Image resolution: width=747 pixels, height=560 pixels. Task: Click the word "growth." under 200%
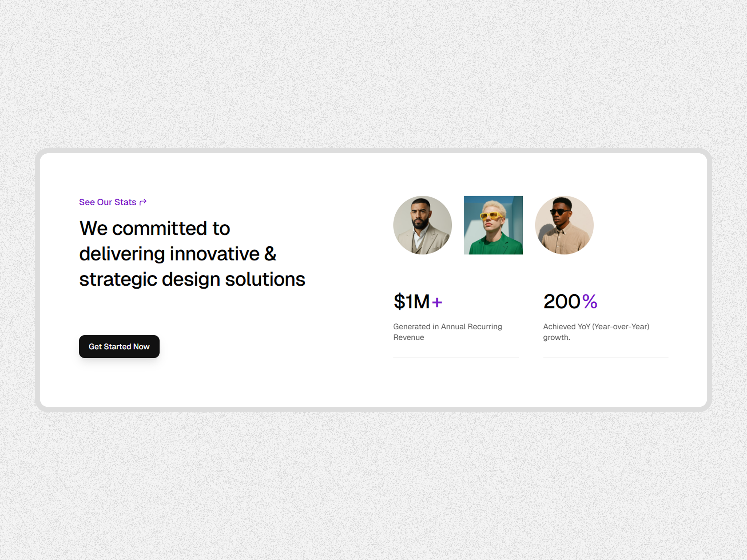coord(557,338)
